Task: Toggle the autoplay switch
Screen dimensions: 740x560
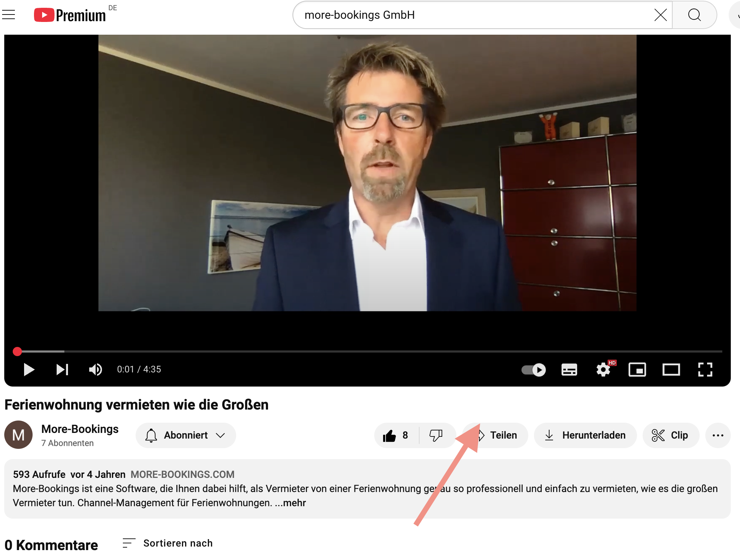Action: [x=534, y=370]
